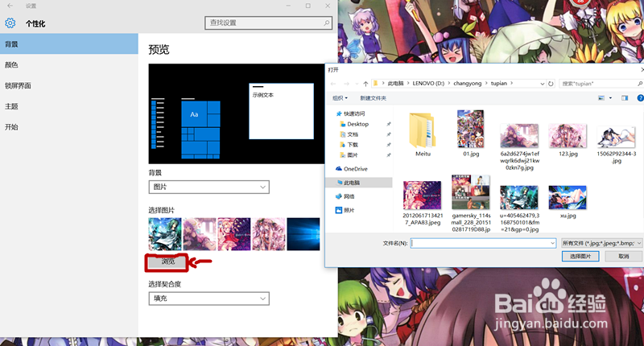Open the 选择契合度 fill dropdown
The height and width of the screenshot is (346, 644).
pos(209,299)
